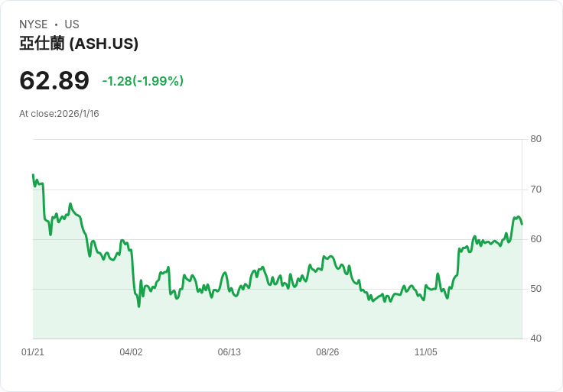
Task: Click the 70 price axis label
Action: click(x=535, y=189)
